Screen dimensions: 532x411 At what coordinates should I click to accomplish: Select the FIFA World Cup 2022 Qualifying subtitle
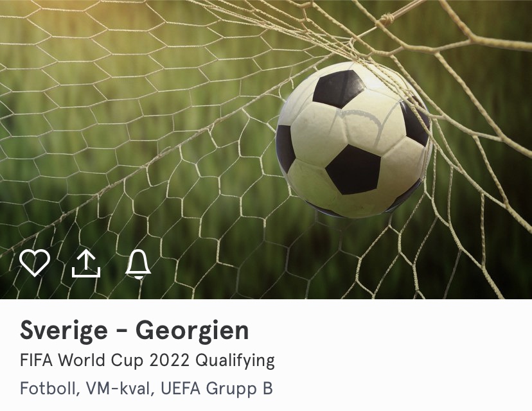pyautogui.click(x=147, y=361)
